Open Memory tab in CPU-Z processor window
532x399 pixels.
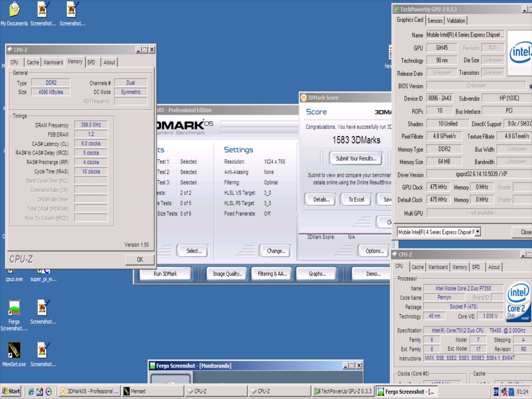(460, 267)
